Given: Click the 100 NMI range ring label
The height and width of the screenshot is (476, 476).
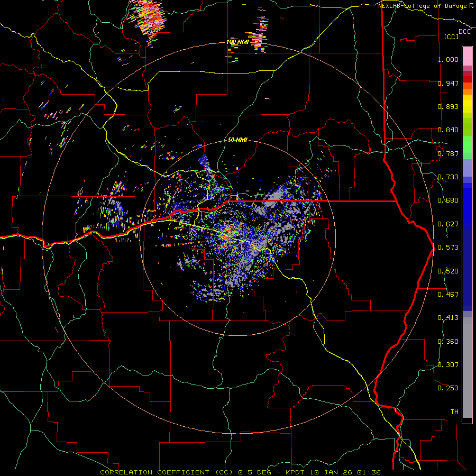Looking at the screenshot, I should pos(237,42).
